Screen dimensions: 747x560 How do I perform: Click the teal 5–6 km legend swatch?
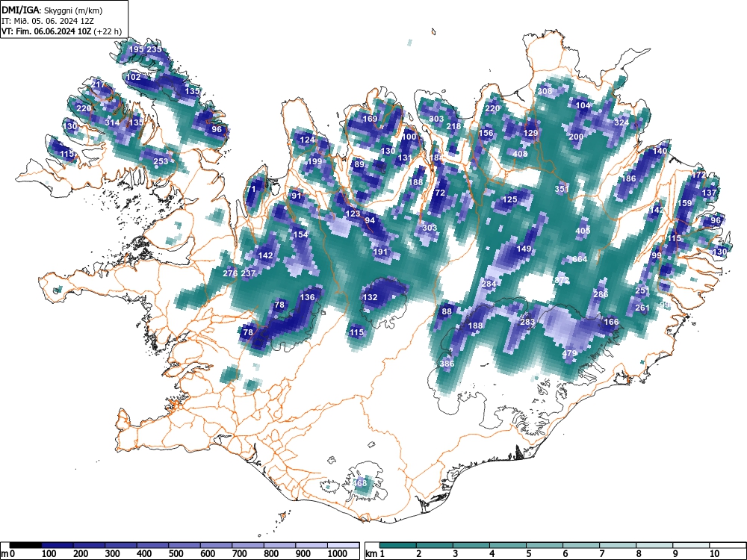pyautogui.click(x=545, y=545)
